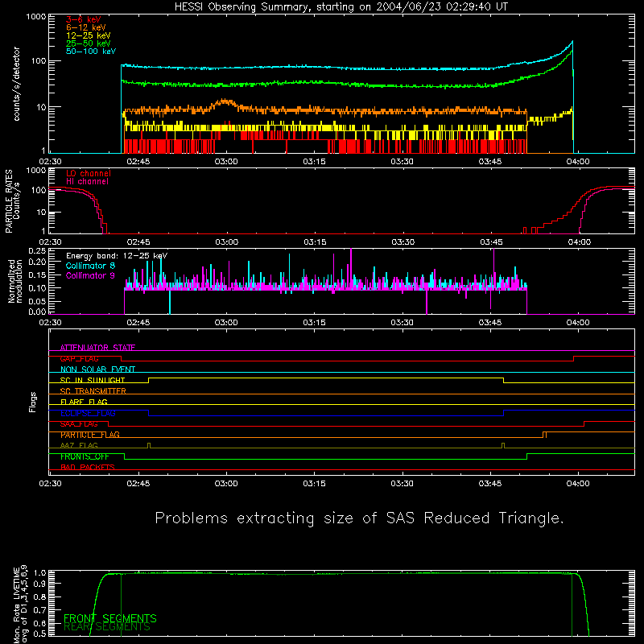The height and width of the screenshot is (644, 644).
Task: Select the blue ECLIPSE_FLAG label
Action: tap(88, 413)
